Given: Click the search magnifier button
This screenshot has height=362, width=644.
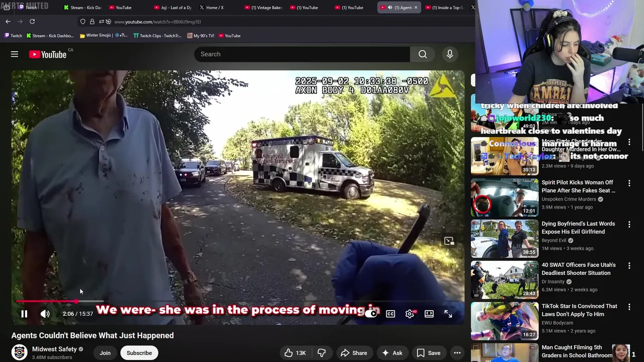Looking at the screenshot, I should [423, 54].
